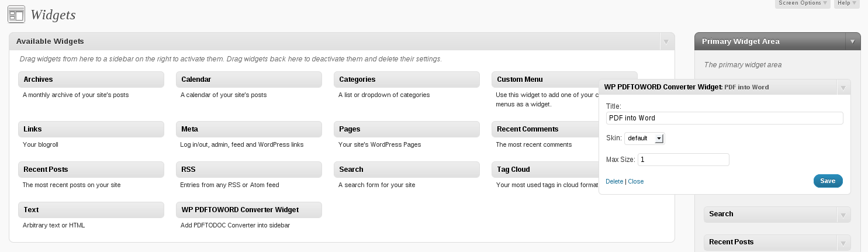Select the RSS widget

click(249, 170)
